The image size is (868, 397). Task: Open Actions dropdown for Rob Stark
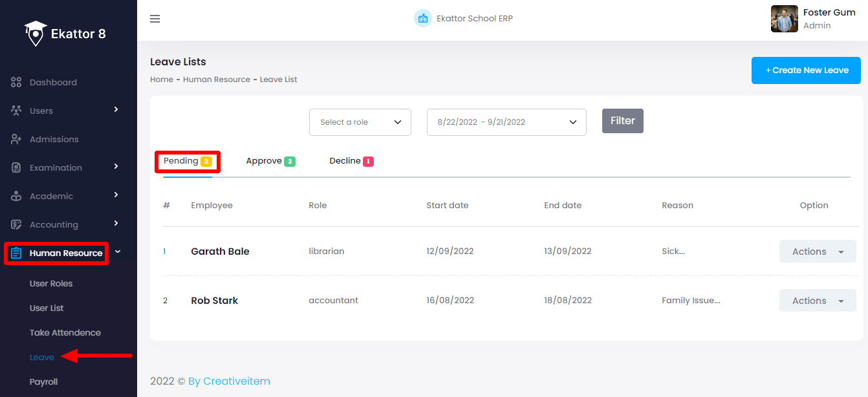(818, 301)
